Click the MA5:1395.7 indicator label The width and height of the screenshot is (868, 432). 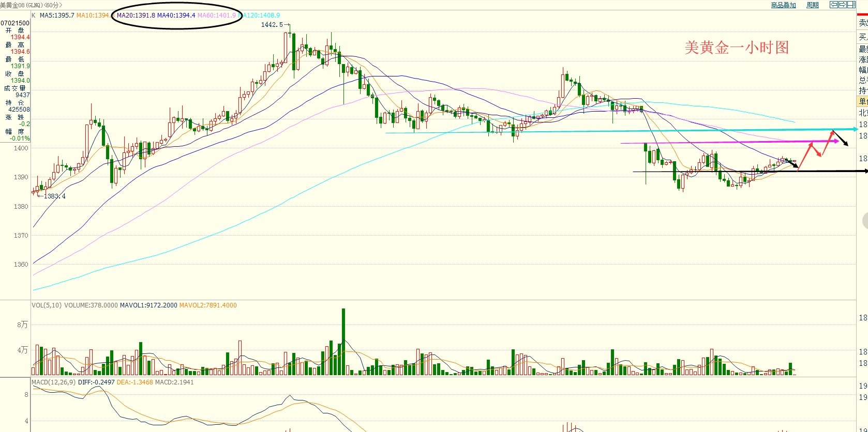point(57,16)
